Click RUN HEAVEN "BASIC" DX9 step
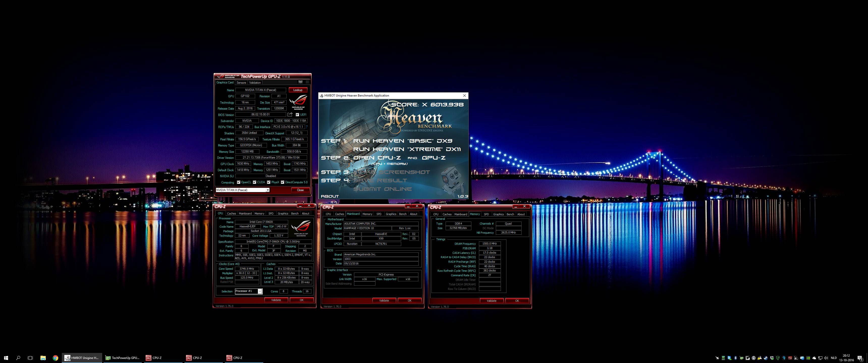This screenshot has width=868, height=363. point(403,141)
